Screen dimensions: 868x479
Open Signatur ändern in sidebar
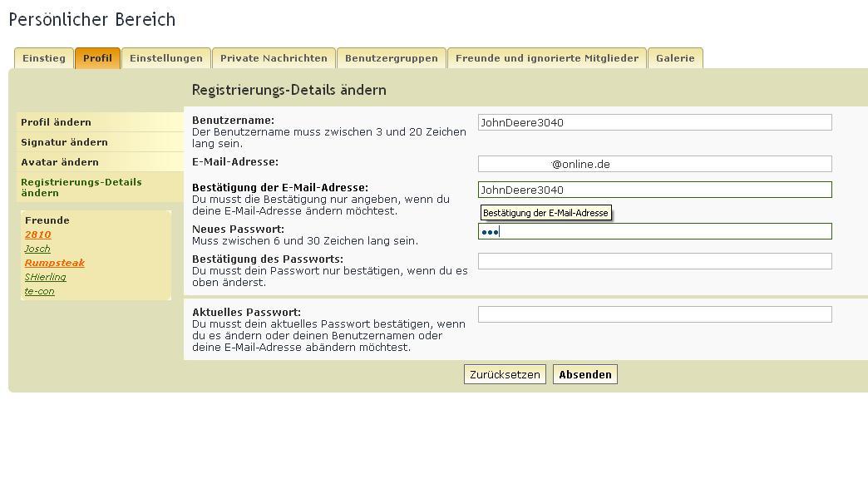point(64,142)
